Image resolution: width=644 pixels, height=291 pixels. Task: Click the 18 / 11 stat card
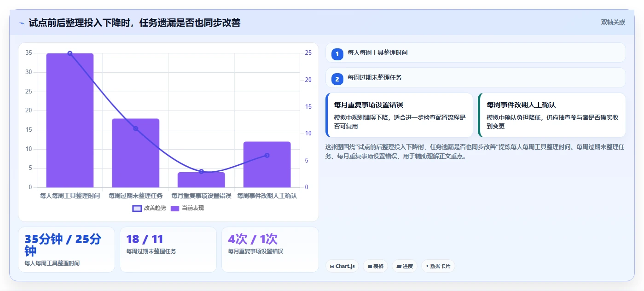pos(168,250)
